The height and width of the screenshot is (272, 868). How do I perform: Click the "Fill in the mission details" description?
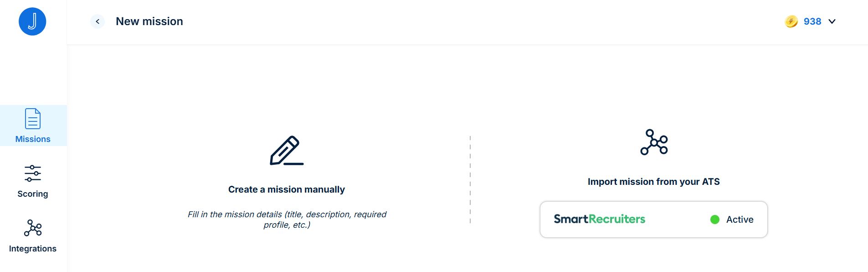click(287, 220)
